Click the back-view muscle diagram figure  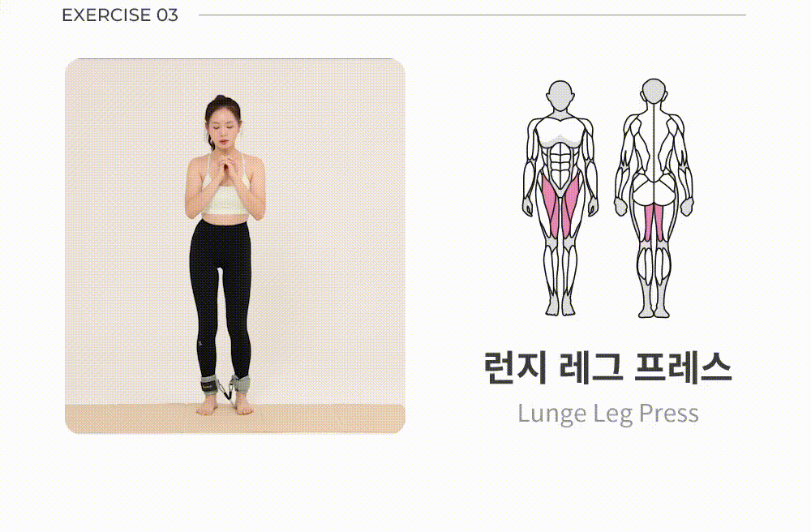[654, 198]
